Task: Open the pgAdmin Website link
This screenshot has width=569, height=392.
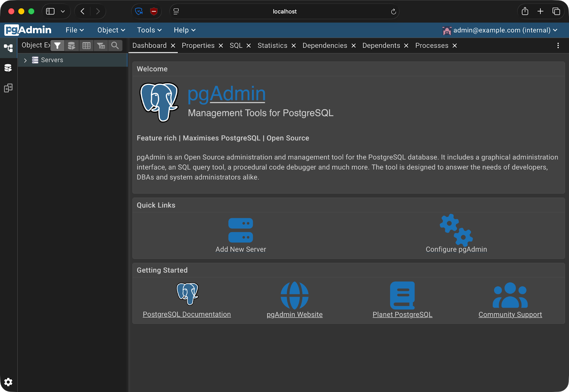Action: coord(294,314)
